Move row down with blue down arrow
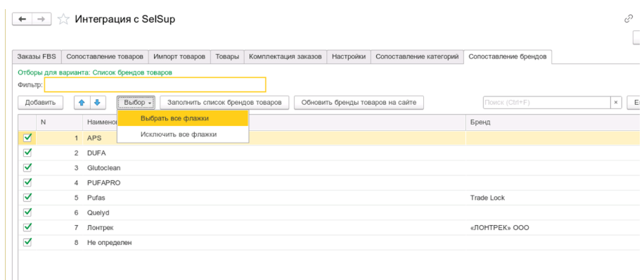 point(97,103)
